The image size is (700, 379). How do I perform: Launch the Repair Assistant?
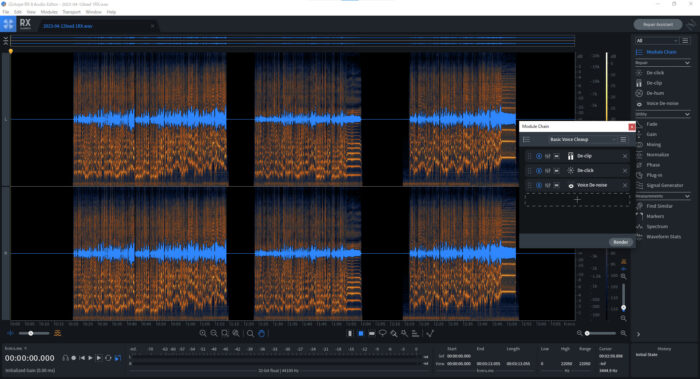point(658,25)
